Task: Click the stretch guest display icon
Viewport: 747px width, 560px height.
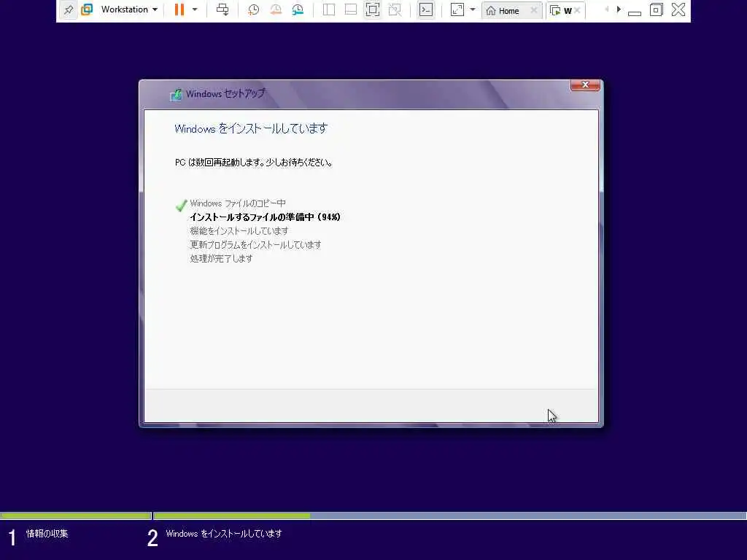Action: coord(457,9)
